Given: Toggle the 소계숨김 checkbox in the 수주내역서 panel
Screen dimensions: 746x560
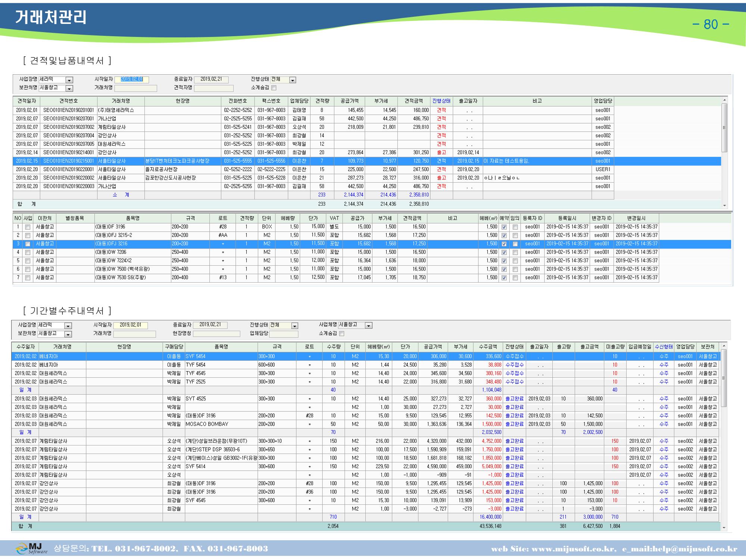Looking at the screenshot, I should (x=341, y=334).
